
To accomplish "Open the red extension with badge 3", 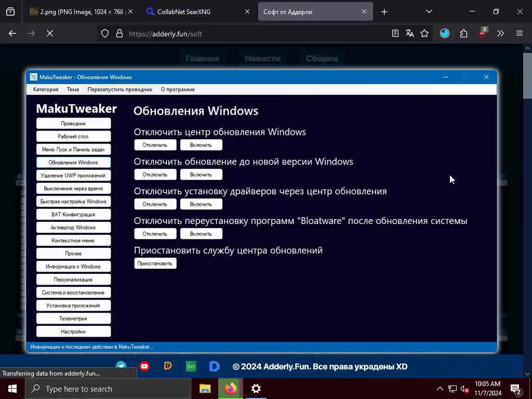I will point(483,33).
